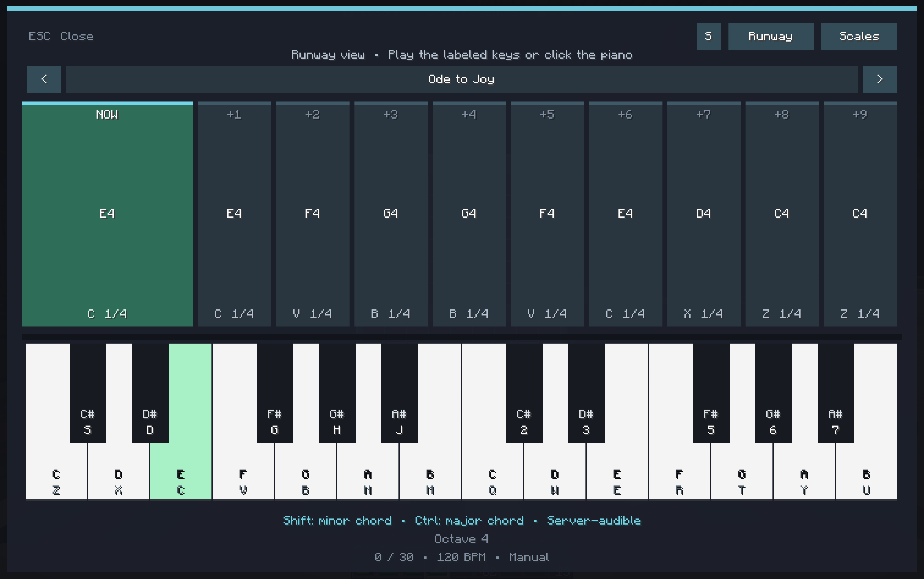
Task: Play the white E key labeled E
Action: [x=618, y=471]
